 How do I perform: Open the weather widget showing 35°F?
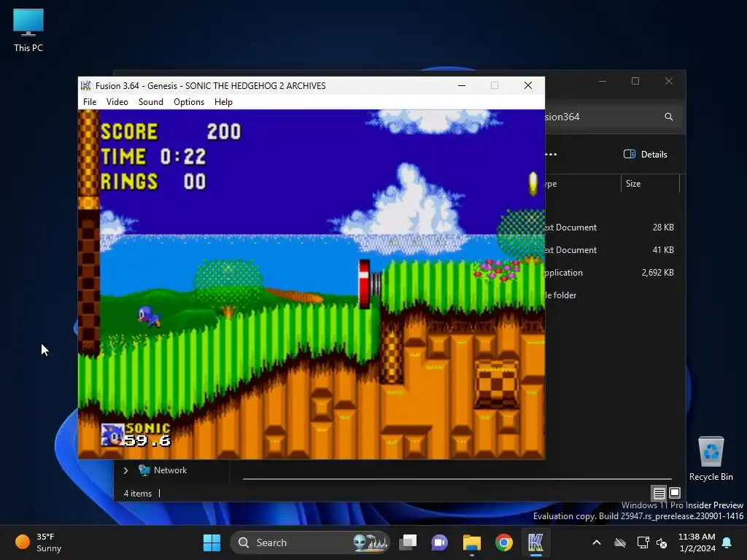pyautogui.click(x=39, y=542)
